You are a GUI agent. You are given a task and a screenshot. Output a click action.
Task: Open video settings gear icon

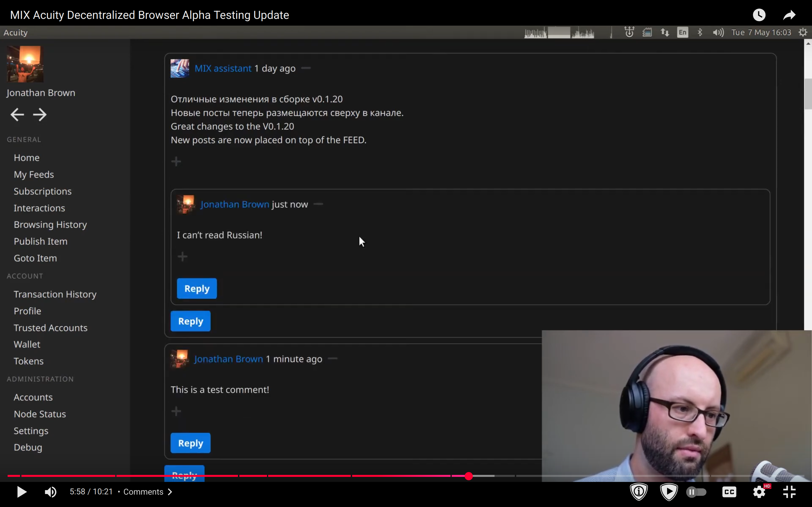pos(759,492)
